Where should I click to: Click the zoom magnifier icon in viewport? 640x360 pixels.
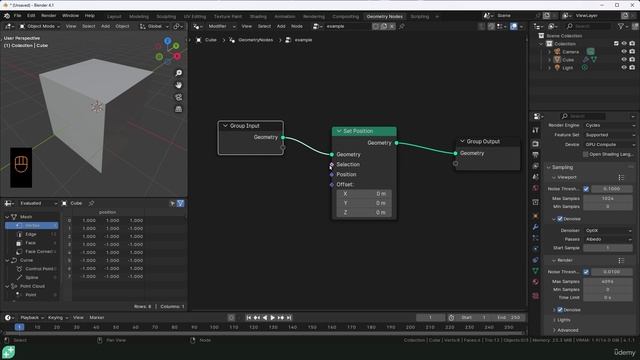pos(178,73)
